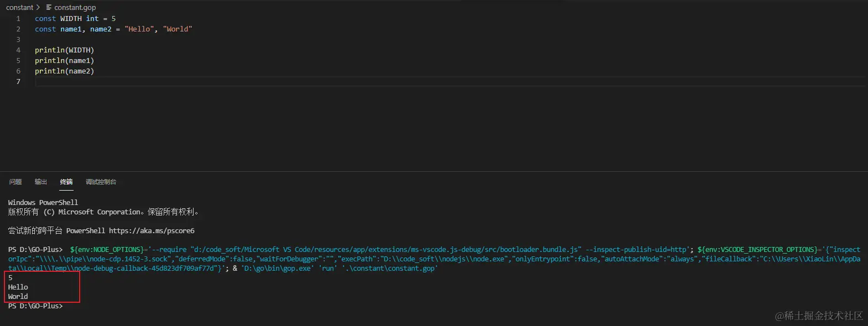Click line number 7 in the gutter
Viewport: 868px width, 326px height.
pyautogui.click(x=18, y=81)
